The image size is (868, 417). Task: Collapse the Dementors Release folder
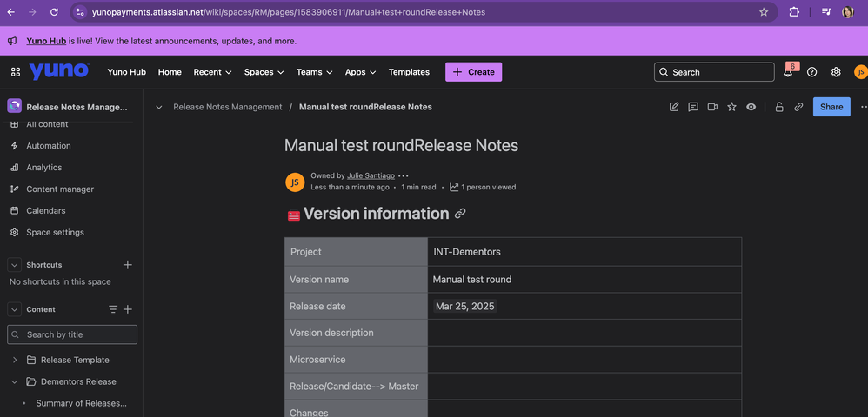(x=15, y=381)
